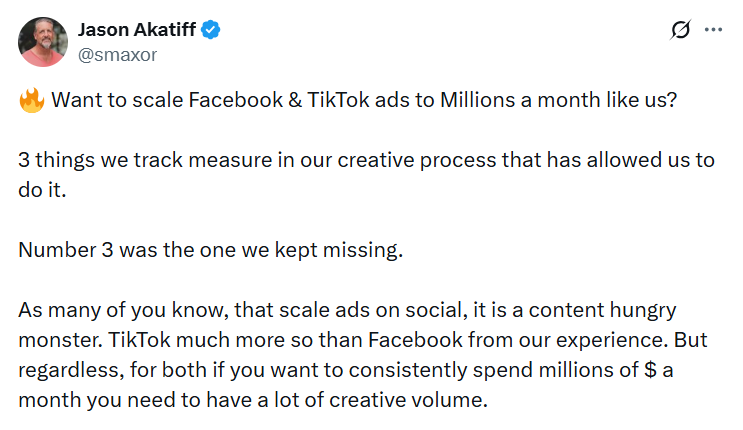Screen dimensions: 743x430
Task: Click the fire emoji starting the tweet
Action: click(x=30, y=102)
